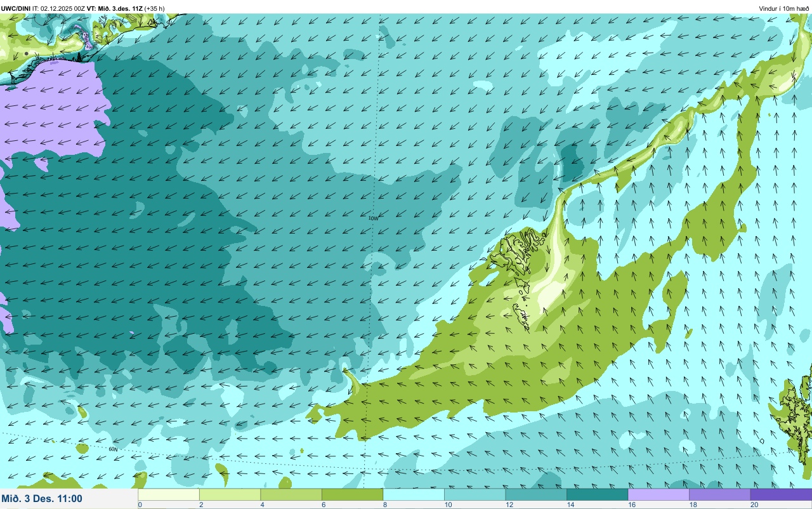Click the "UWC/DINI" model label in header
This screenshot has width=812, height=509.
click(x=16, y=8)
